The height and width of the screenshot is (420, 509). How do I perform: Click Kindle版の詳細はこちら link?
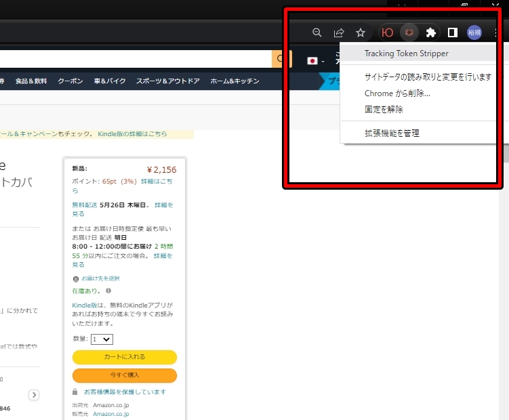click(132, 133)
